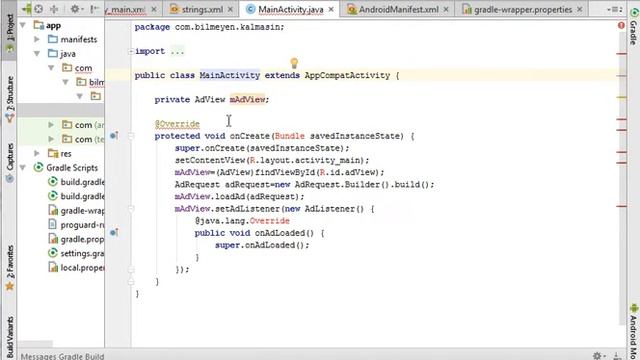Image resolution: width=640 pixels, height=360 pixels.
Task: Fold the AdListener anonymous class block
Action: tap(131, 209)
